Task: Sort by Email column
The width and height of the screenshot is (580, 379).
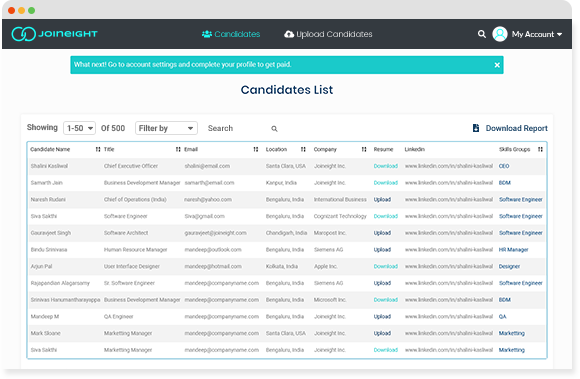Action: [x=256, y=149]
